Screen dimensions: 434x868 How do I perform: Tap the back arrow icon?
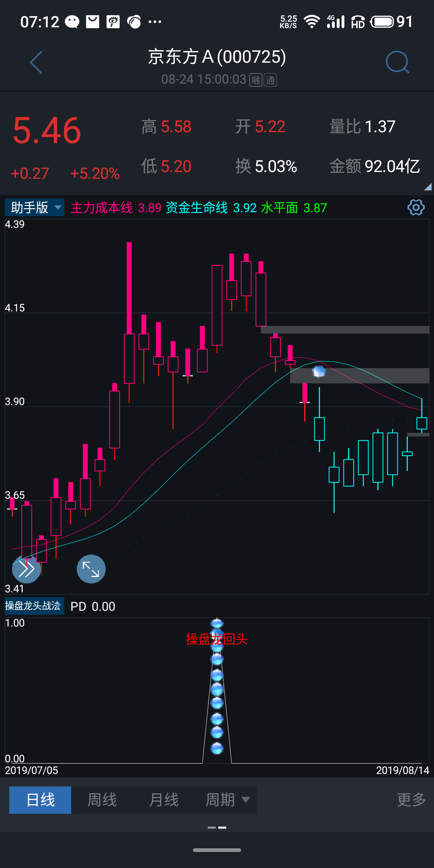click(x=36, y=63)
